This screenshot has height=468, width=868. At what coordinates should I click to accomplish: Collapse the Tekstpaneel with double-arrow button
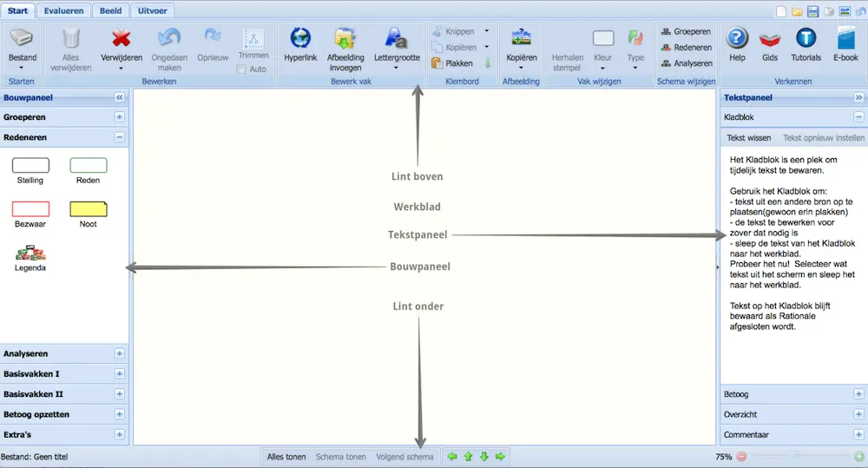pos(858,98)
